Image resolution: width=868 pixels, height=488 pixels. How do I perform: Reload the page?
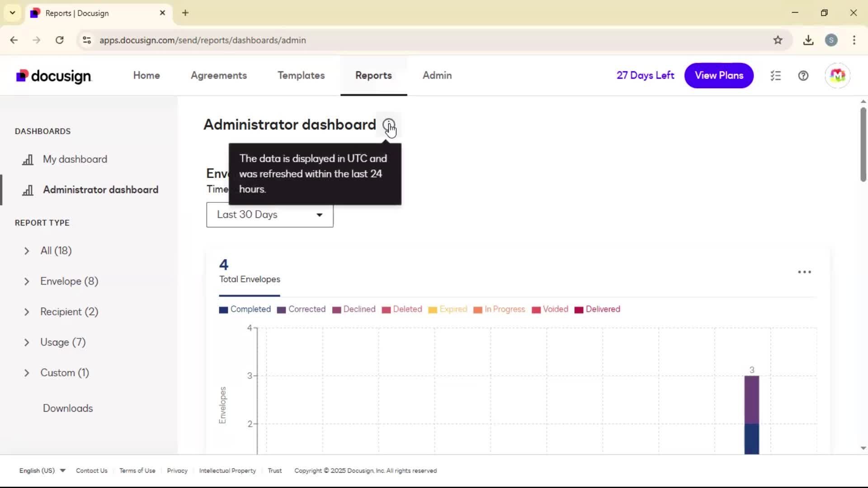[x=59, y=40]
